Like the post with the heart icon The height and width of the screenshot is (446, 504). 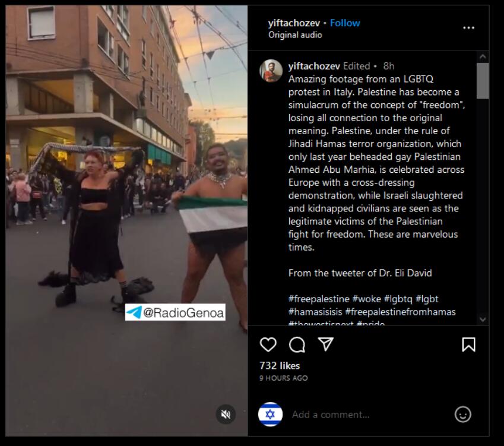click(268, 344)
